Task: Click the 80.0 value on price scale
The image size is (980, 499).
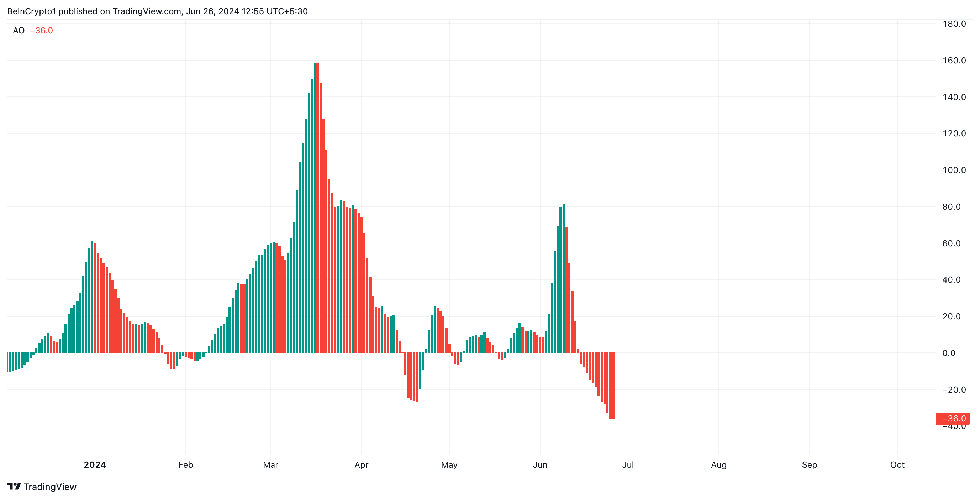Action: 951,207
